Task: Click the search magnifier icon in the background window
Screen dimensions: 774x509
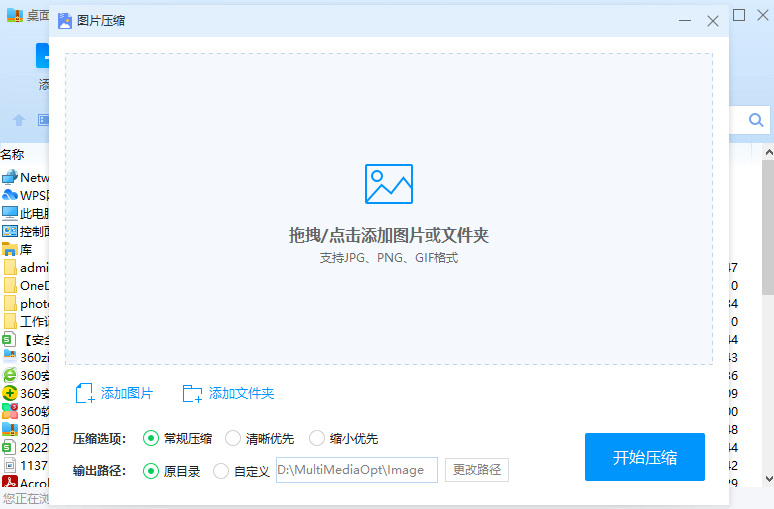Action: click(756, 119)
